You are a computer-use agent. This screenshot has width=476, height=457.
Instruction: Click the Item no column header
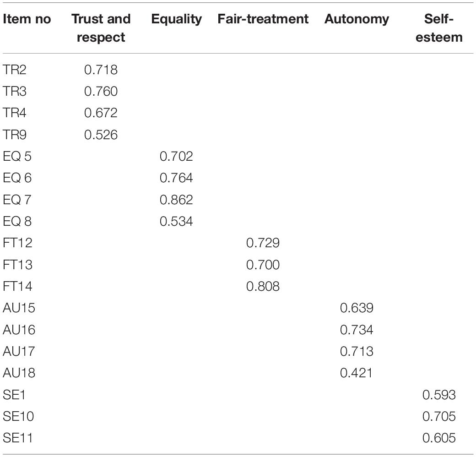[27, 19]
